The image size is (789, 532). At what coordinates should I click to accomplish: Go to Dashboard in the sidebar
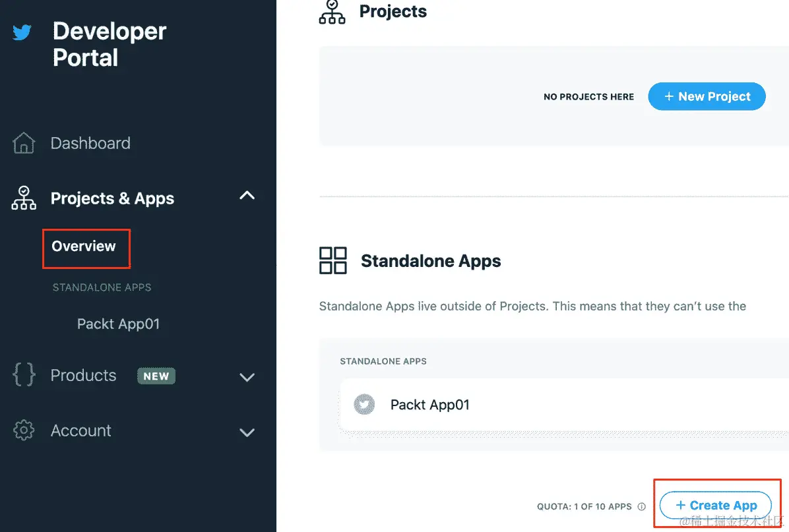pos(90,143)
